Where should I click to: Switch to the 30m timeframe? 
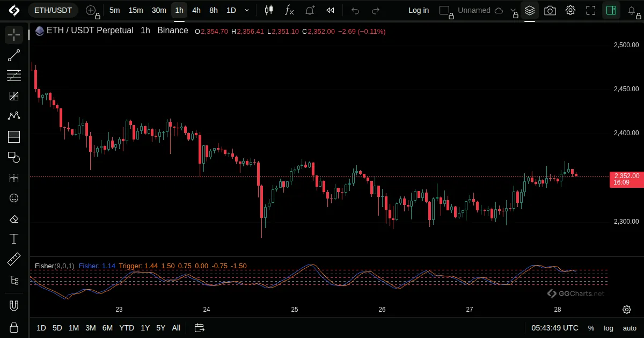(159, 10)
